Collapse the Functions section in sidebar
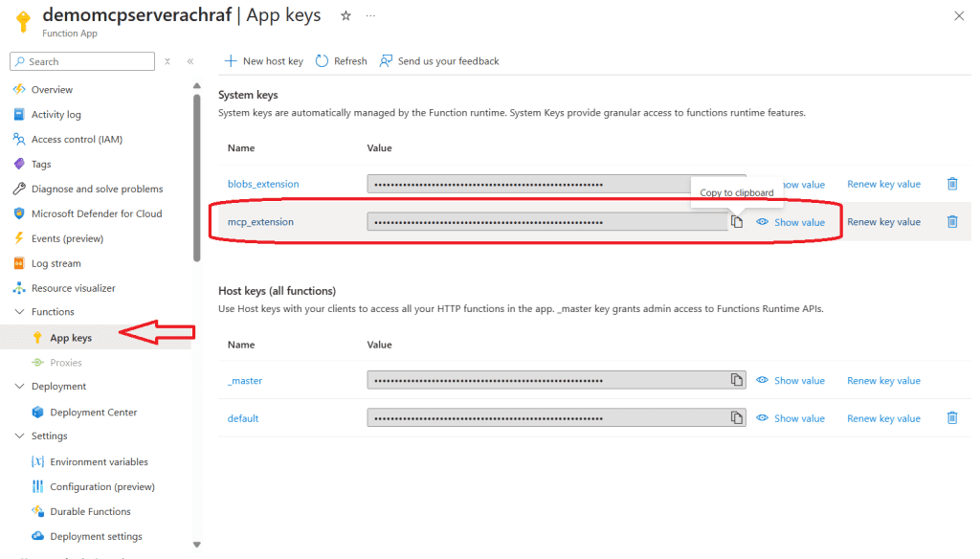The width and height of the screenshot is (980, 559). point(19,312)
